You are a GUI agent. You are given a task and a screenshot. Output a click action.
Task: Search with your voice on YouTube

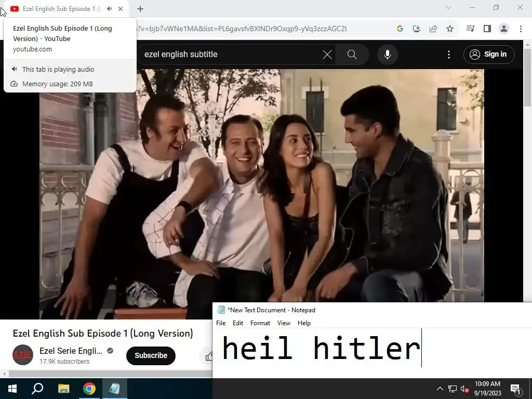point(388,54)
